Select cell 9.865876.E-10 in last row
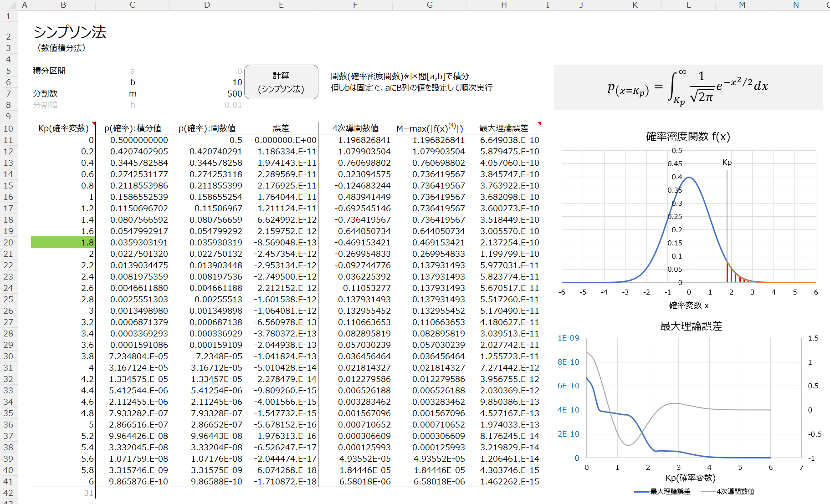This screenshot has width=830, height=504. tap(133, 481)
